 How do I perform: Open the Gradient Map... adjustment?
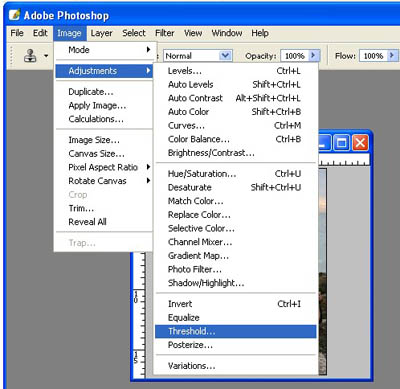236,256
